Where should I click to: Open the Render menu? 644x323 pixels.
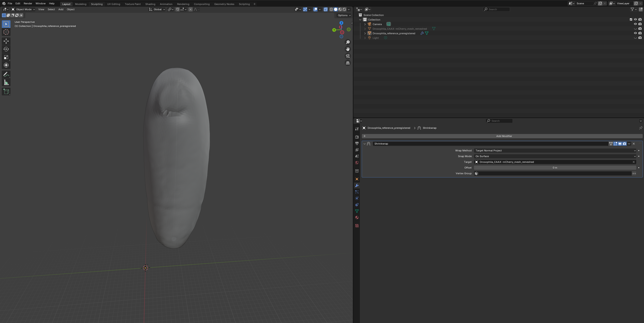[28, 3]
